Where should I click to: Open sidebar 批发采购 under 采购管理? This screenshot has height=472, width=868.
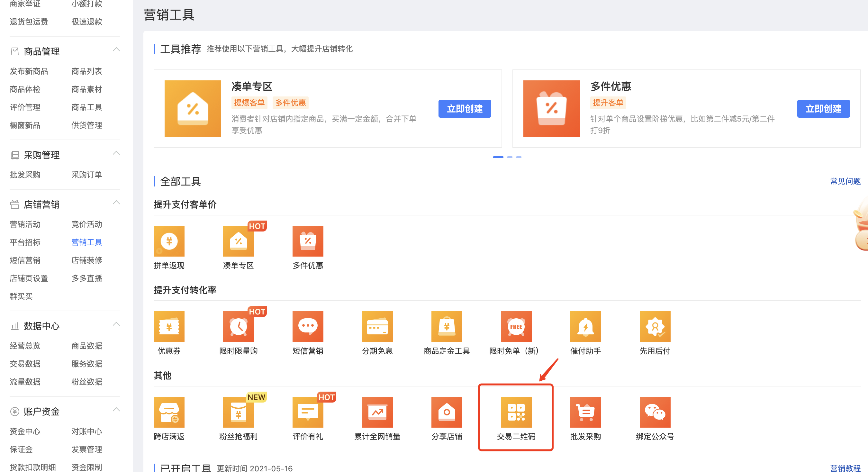coord(25,175)
